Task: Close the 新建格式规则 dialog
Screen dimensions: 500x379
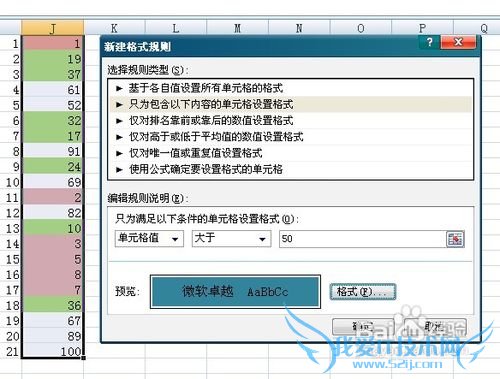Action: pos(458,42)
